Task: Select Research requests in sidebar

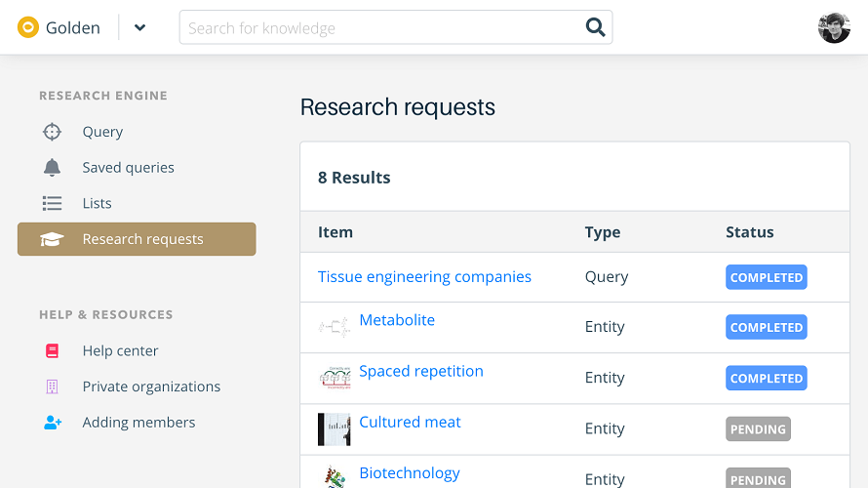Action: [x=137, y=239]
